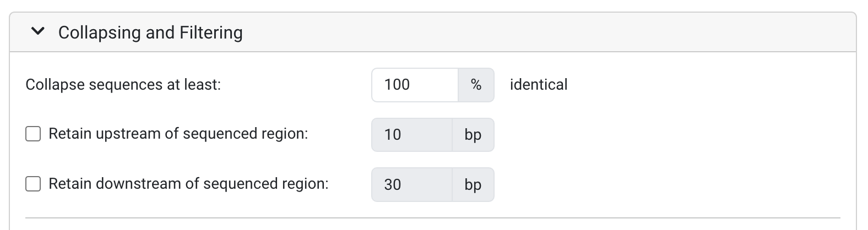Click the Retain upstream of sequenced region label
Screen dimensions: 868x230
[x=178, y=134]
